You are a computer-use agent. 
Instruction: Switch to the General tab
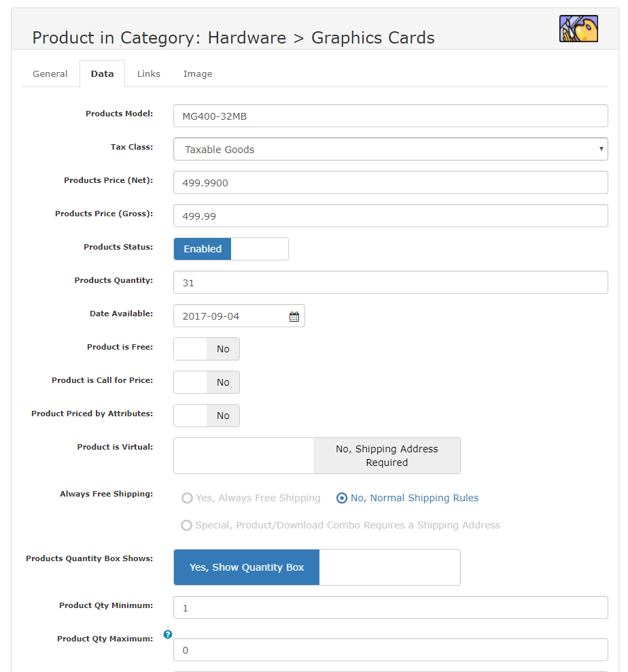pyautogui.click(x=50, y=73)
